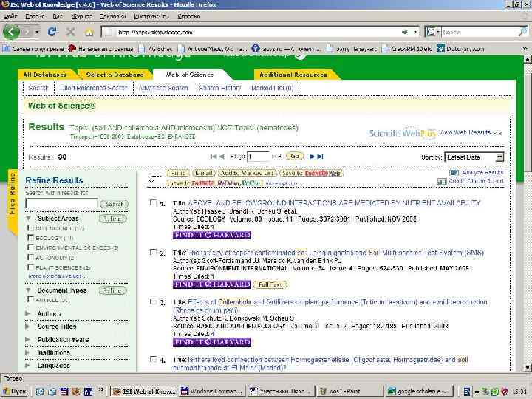This screenshot has width=532, height=399.
Task: Click the Analyze Results icon
Action: click(454, 173)
